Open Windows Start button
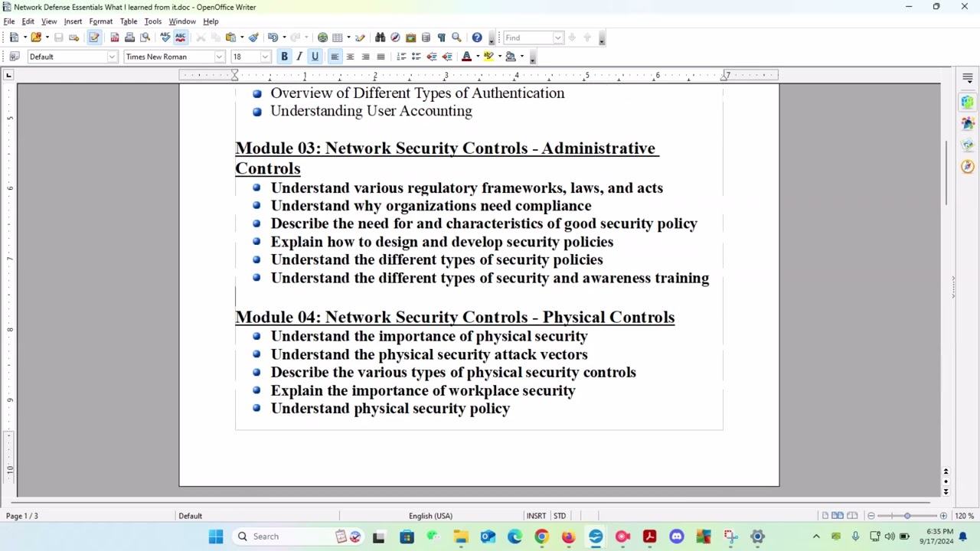The image size is (980, 551). [x=215, y=536]
